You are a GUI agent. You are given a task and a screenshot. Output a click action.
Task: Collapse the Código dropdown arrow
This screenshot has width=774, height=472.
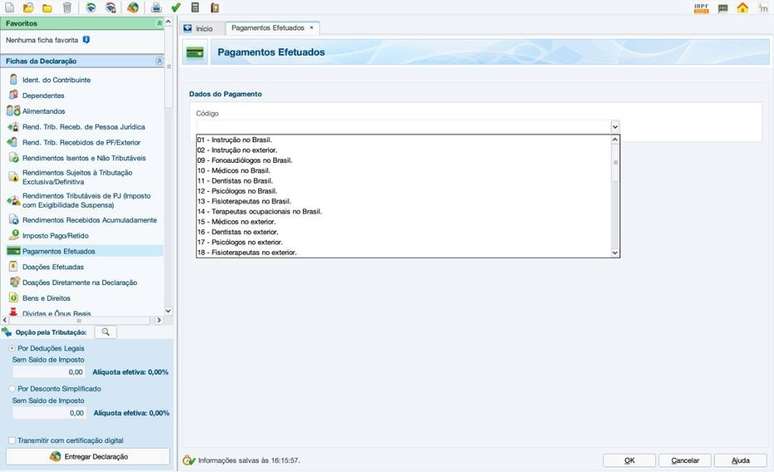[x=615, y=127]
